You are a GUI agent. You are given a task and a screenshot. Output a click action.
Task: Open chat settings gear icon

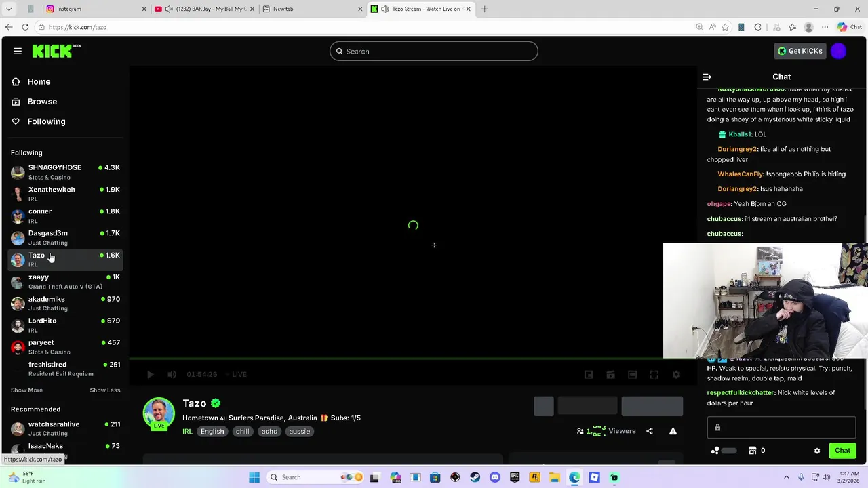(x=817, y=451)
